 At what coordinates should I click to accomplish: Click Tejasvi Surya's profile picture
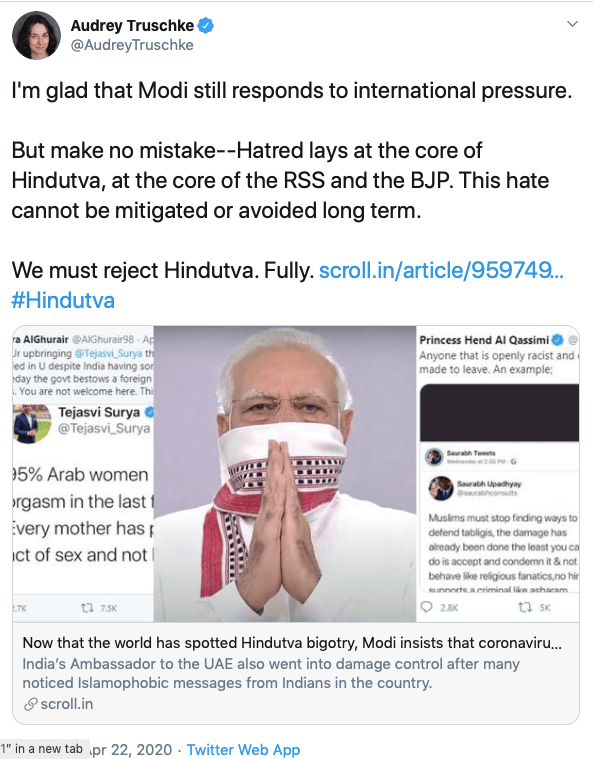point(31,424)
